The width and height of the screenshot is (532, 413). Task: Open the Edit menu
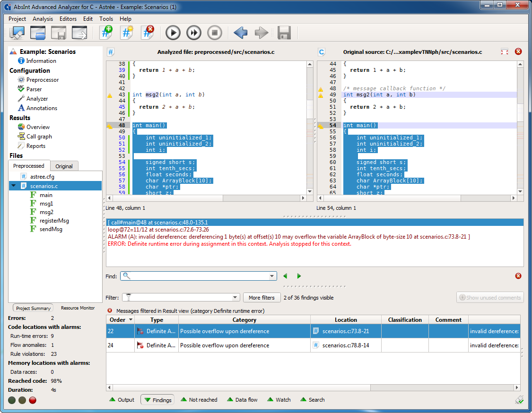88,19
